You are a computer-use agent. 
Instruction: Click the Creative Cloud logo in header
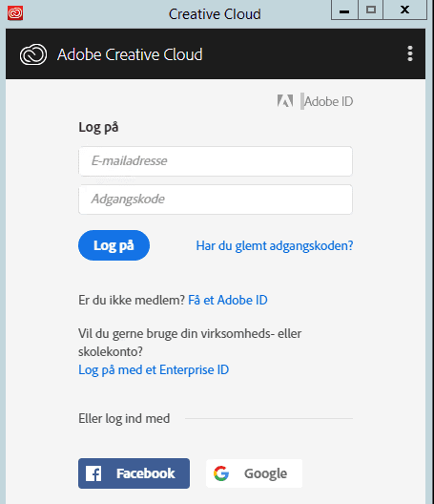tap(33, 54)
